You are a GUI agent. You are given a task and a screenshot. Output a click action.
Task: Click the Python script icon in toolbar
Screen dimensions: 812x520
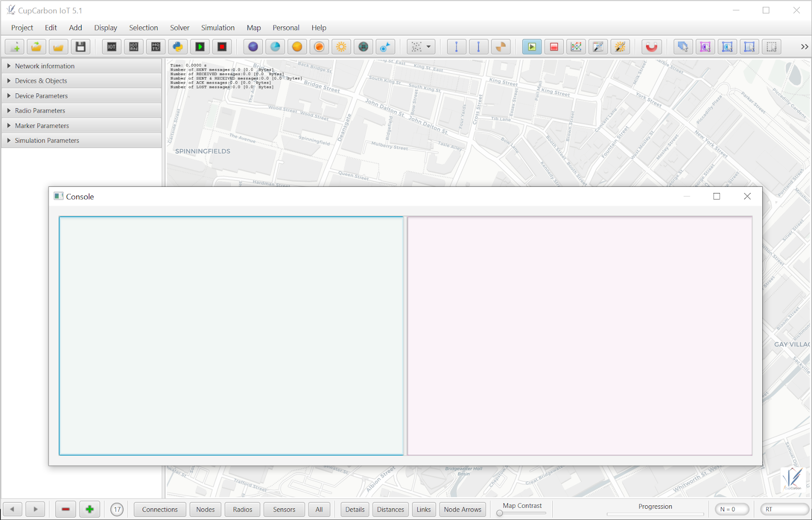tap(178, 47)
